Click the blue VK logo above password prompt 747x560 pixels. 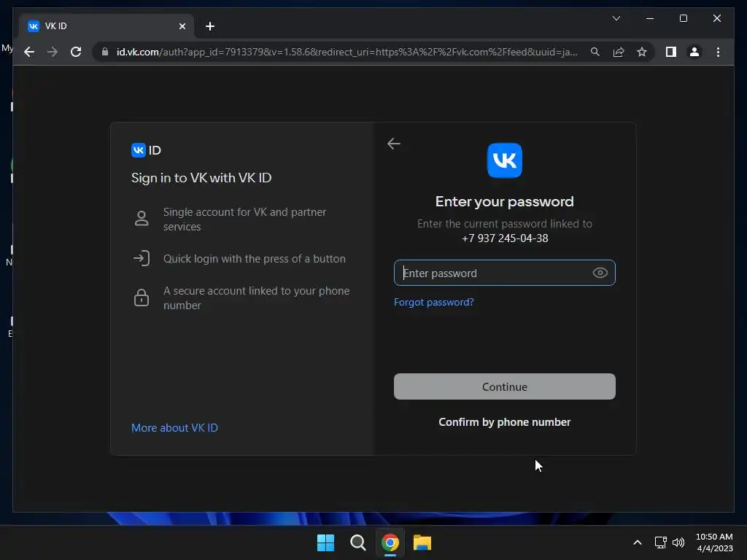pos(505,160)
